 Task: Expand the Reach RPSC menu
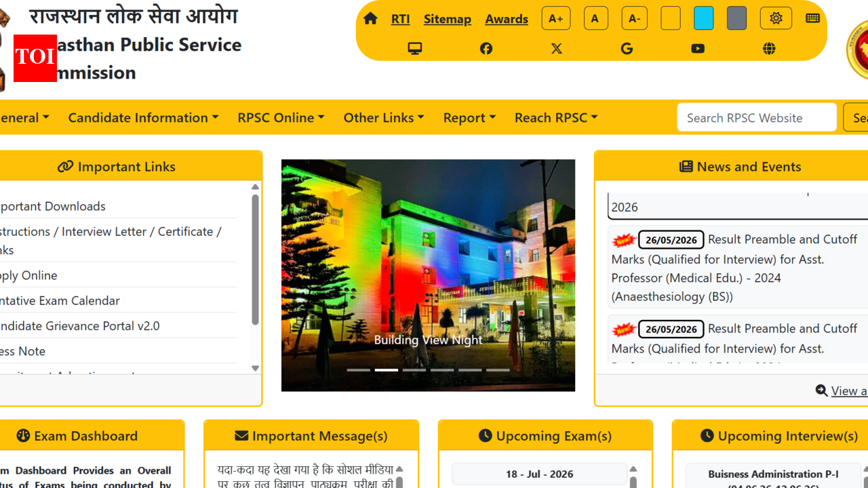[556, 118]
